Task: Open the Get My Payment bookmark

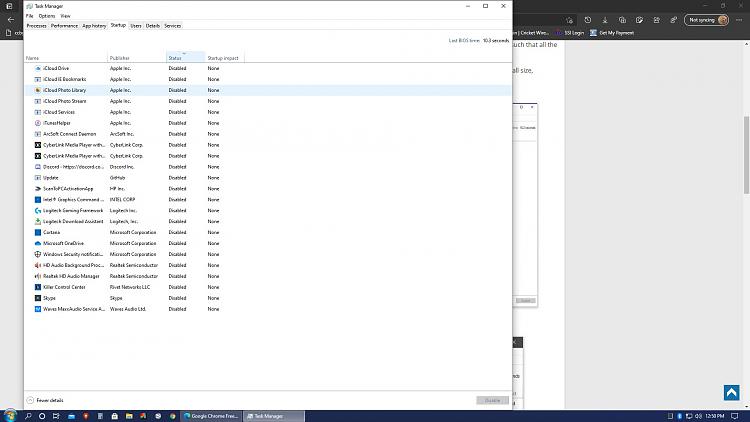Action: 612,33
